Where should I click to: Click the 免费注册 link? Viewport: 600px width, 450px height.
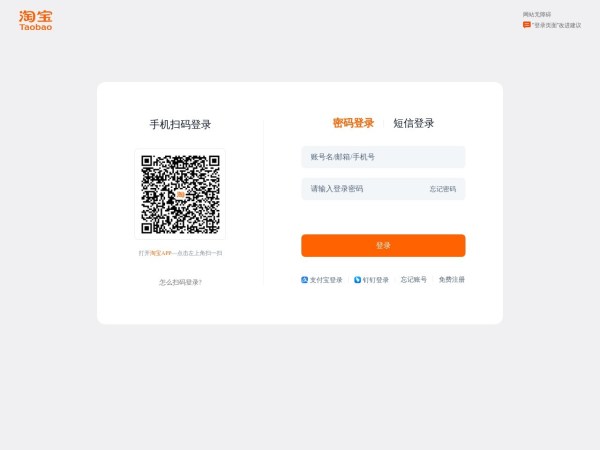pos(452,279)
